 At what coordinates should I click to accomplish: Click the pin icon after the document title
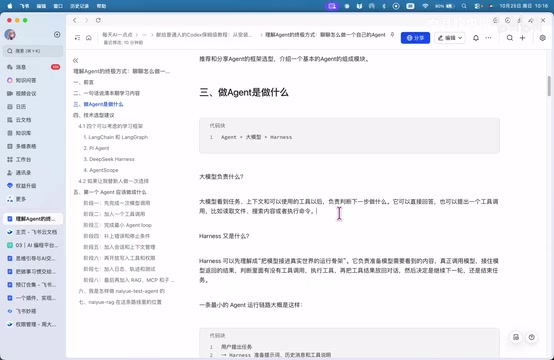[392, 35]
